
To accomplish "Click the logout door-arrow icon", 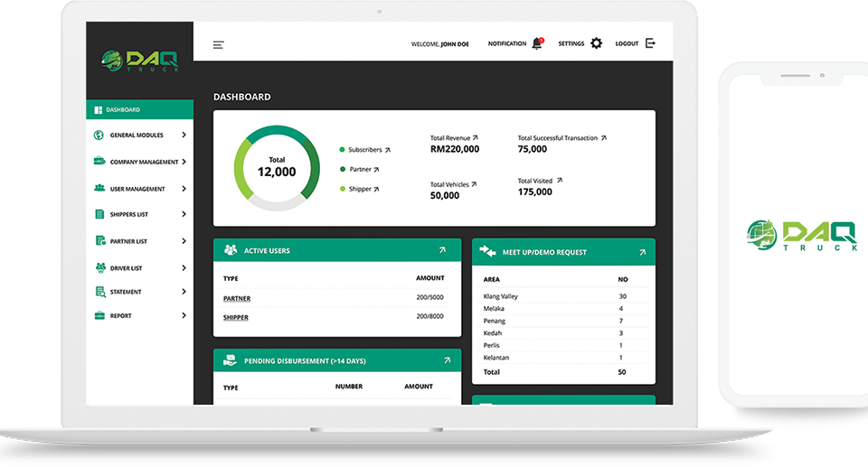I will [650, 43].
